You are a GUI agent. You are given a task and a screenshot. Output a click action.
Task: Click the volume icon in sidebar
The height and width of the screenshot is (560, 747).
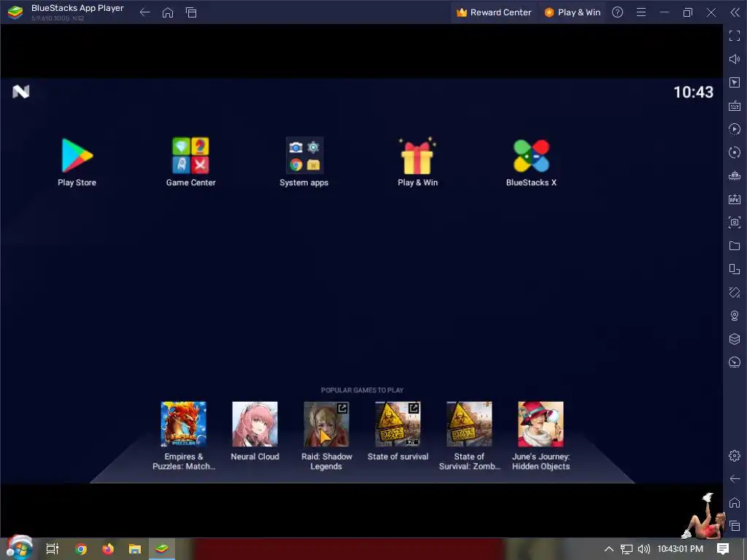(735, 59)
